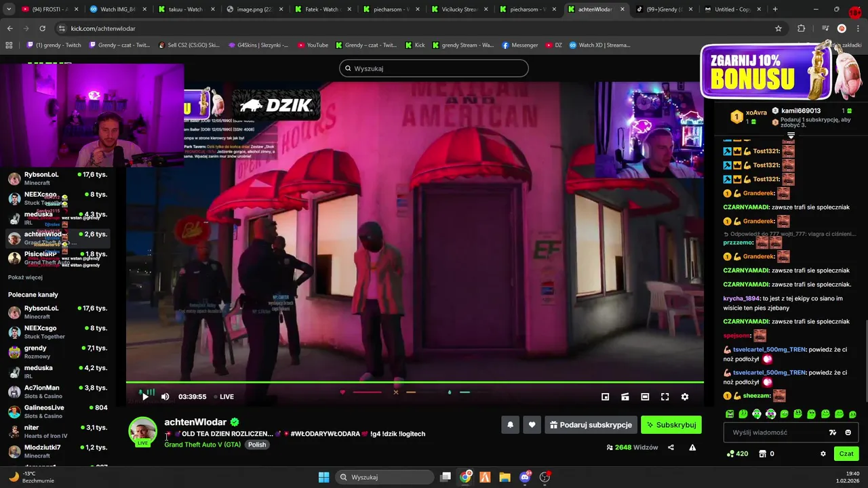This screenshot has width=868, height=488.
Task: Switch to the Fatek - Watch tab
Action: [x=322, y=9]
